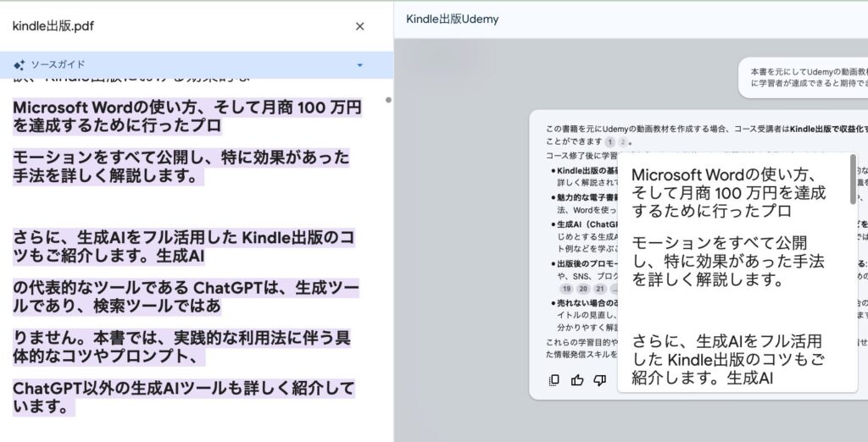Click highlighted source paragraph starting さらに、生成AIをフル活用

pyautogui.click(x=185, y=246)
